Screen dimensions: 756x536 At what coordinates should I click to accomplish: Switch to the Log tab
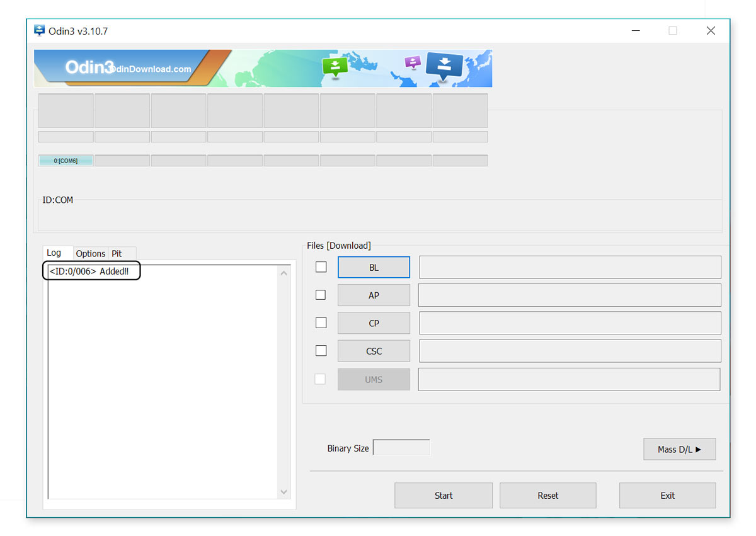[x=54, y=253]
